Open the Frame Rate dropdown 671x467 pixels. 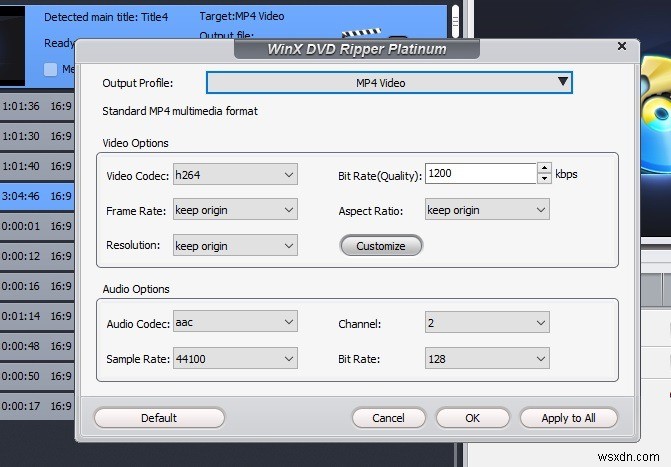pyautogui.click(x=235, y=209)
